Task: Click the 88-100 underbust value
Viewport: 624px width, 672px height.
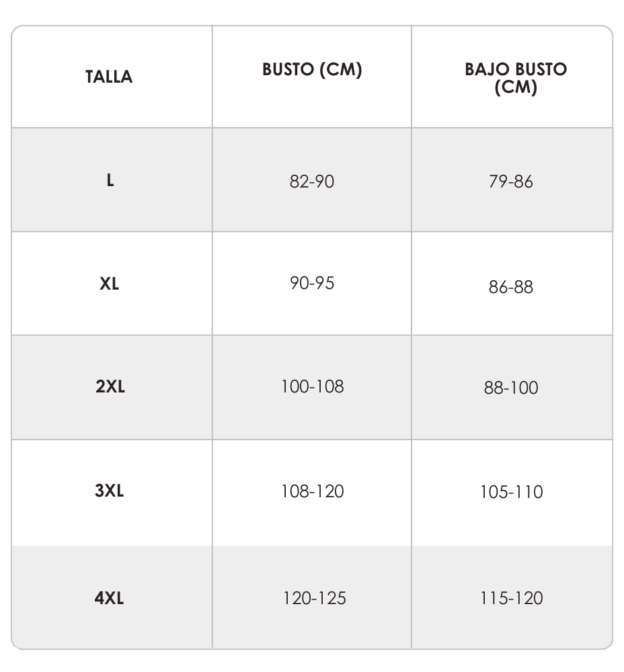Action: (x=511, y=388)
